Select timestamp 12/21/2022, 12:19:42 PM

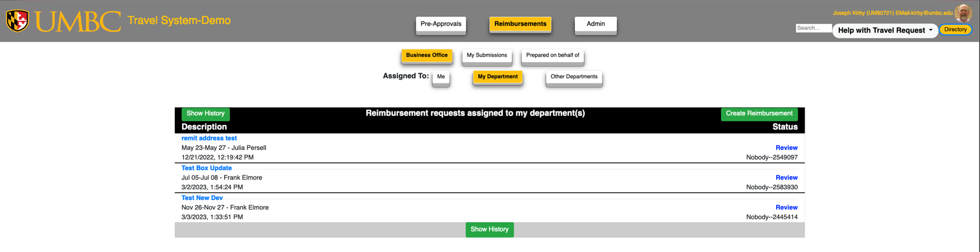(x=217, y=157)
